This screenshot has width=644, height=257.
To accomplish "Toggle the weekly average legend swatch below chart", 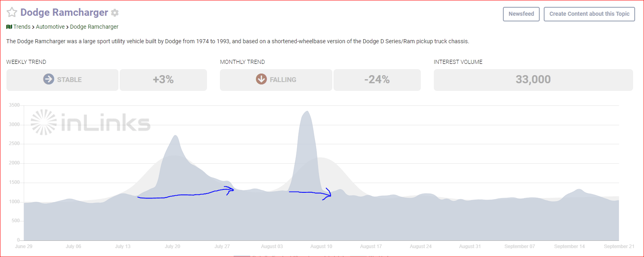I will 358,256.
